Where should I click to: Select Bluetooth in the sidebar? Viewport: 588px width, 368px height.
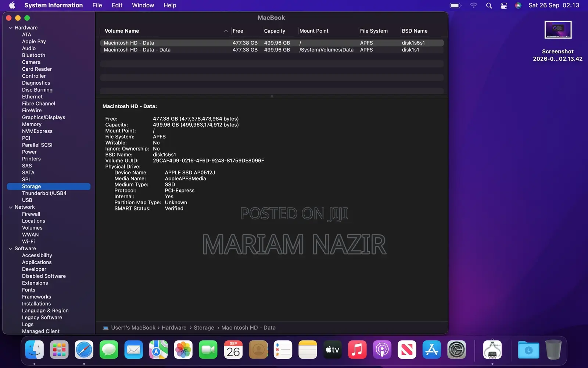[x=33, y=55]
